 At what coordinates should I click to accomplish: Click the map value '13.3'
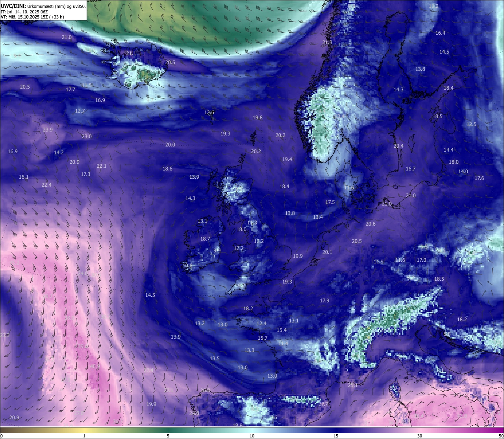click(x=249, y=350)
